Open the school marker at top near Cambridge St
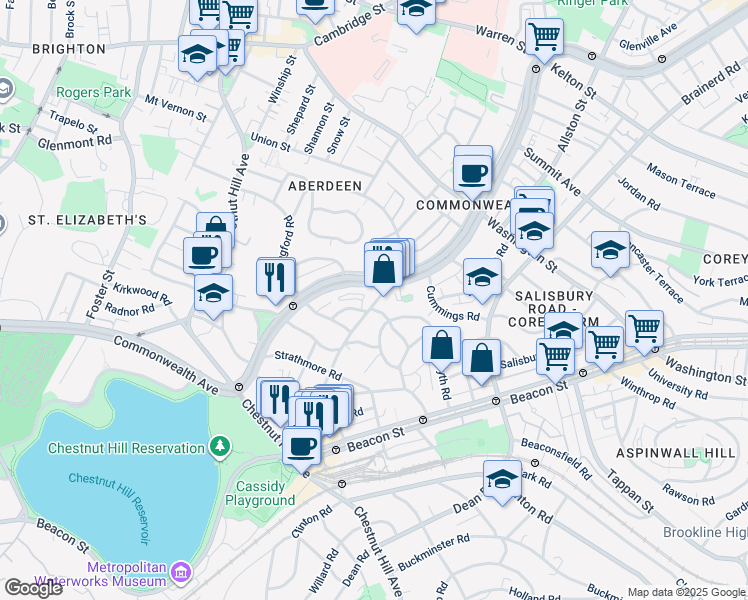 tap(416, 10)
